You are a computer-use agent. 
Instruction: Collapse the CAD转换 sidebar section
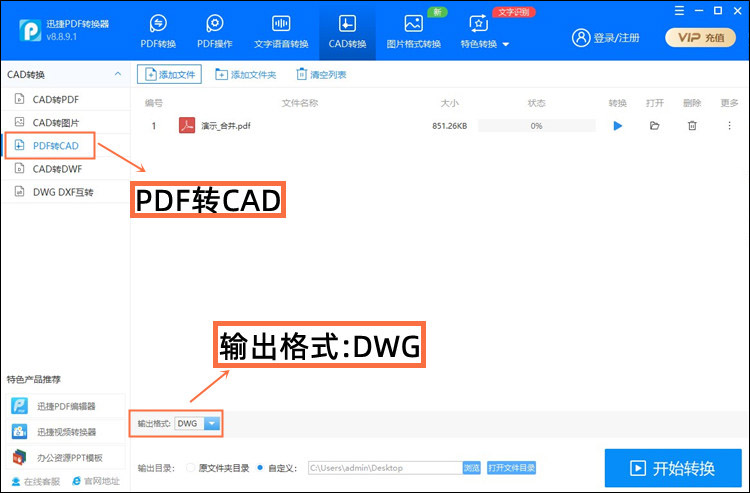118,74
